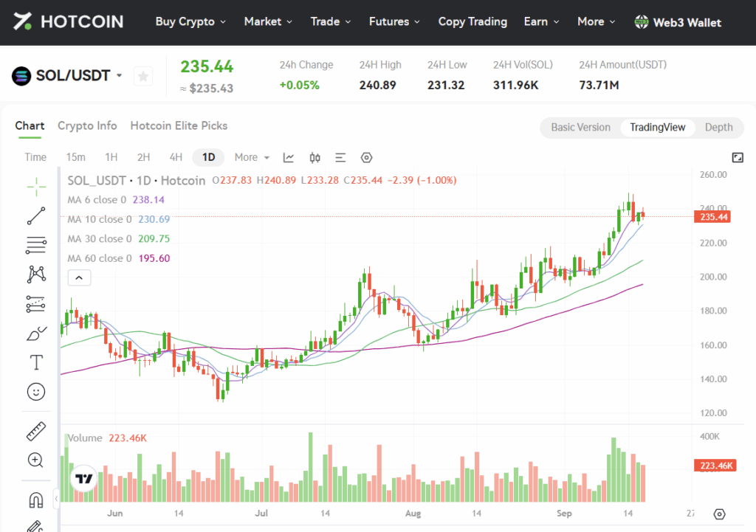Click the MA 6 close indicator legend
756x532 pixels.
pyautogui.click(x=116, y=199)
